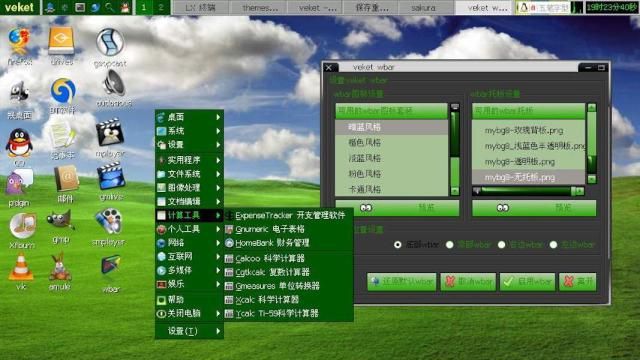The width and height of the screenshot is (640, 360).
Task: Open the blue clapperboard icon below mplayer
Action: click(x=111, y=176)
